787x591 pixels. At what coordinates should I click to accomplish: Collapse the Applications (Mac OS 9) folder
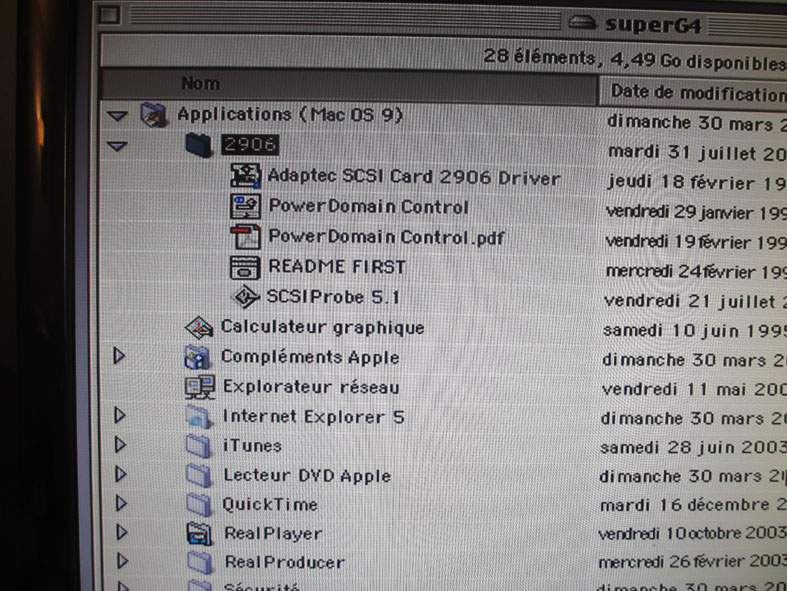[x=118, y=116]
